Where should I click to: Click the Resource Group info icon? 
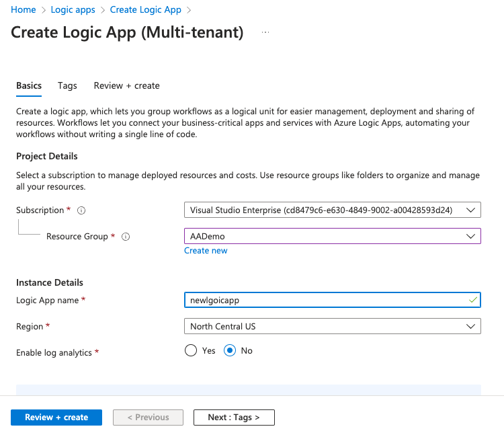tap(126, 237)
